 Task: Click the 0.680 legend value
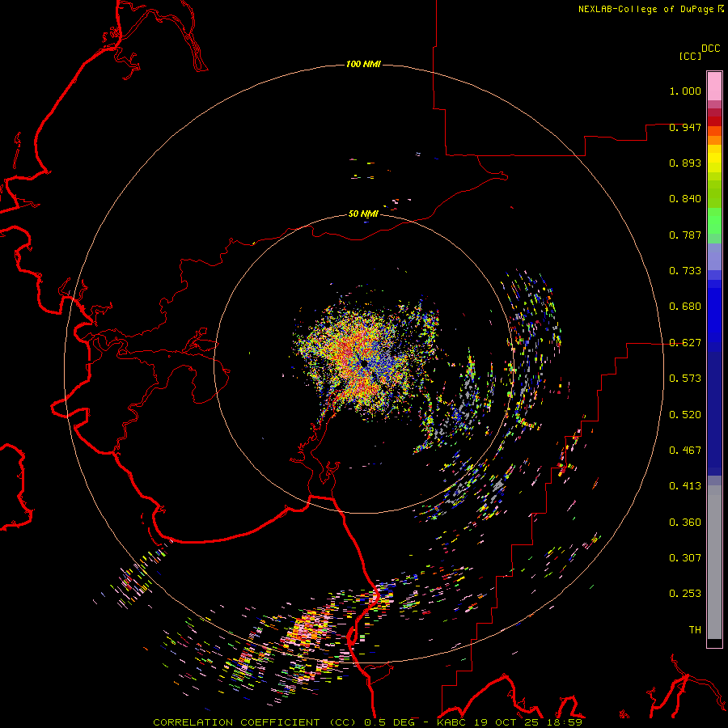[685, 307]
